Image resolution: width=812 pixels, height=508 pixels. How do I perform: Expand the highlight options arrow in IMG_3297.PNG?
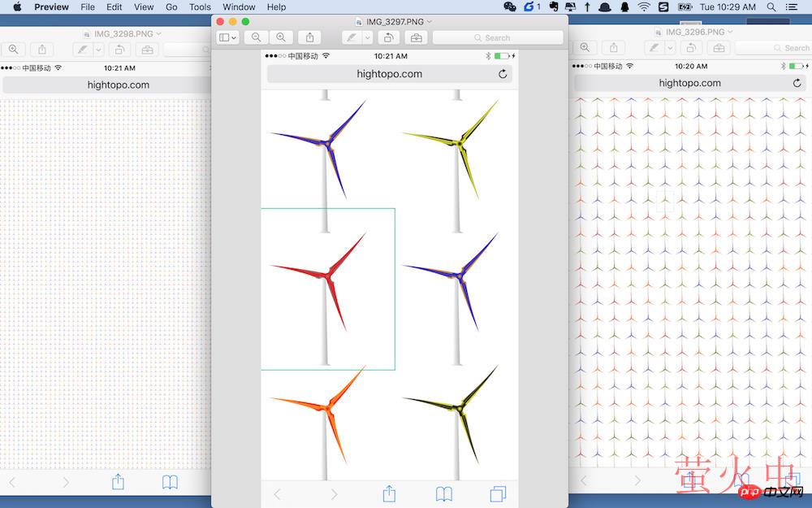(x=367, y=37)
